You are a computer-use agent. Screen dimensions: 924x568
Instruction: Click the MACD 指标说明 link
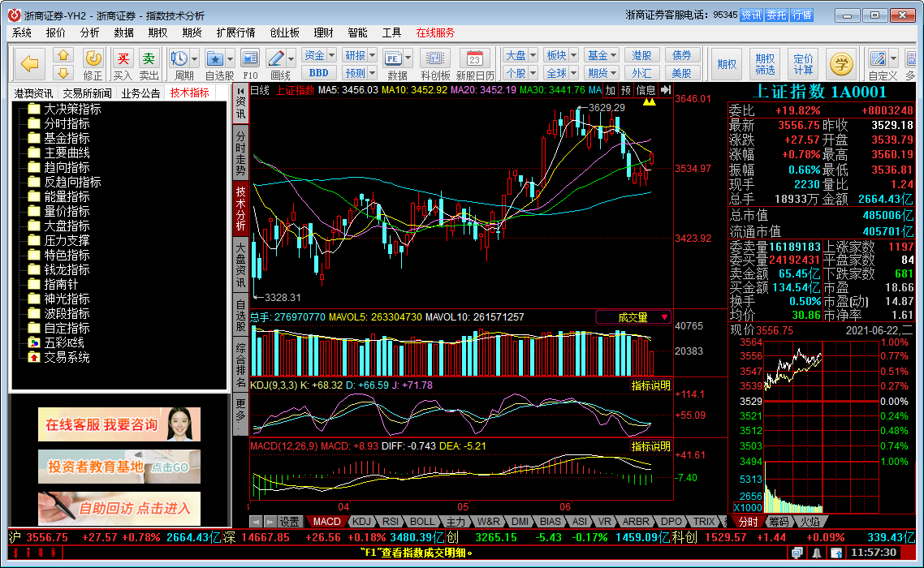[x=651, y=446]
